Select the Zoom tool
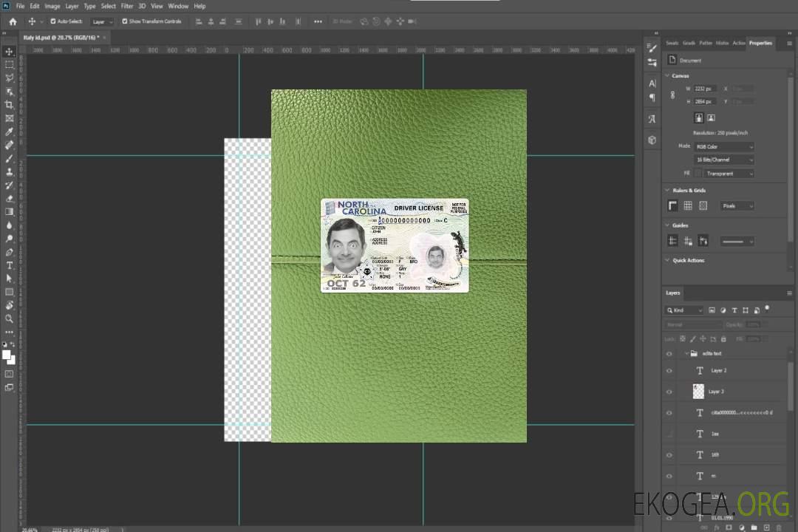Image resolution: width=798 pixels, height=532 pixels. click(10, 318)
